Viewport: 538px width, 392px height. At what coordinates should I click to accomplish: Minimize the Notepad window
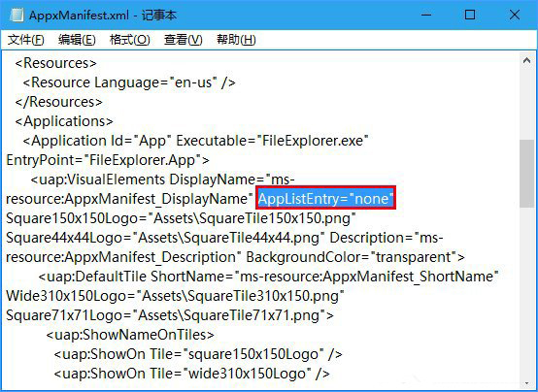point(426,15)
